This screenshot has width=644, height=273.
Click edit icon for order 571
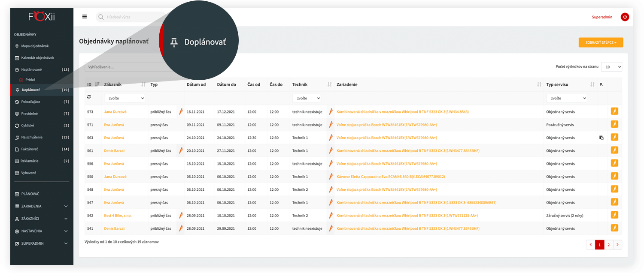pos(614,124)
